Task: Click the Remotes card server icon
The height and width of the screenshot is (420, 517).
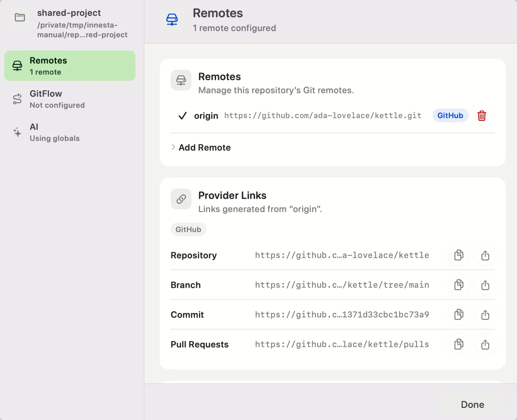Action: click(x=181, y=80)
